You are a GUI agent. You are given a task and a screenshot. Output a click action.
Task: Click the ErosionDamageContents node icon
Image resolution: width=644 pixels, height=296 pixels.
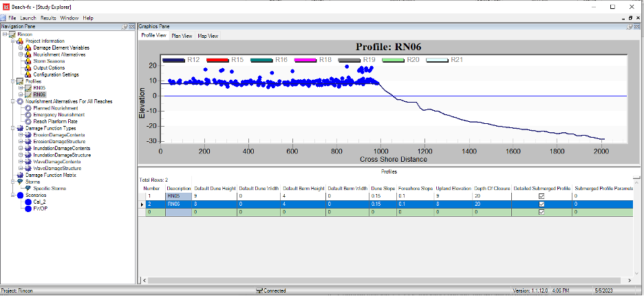pyautogui.click(x=28, y=135)
